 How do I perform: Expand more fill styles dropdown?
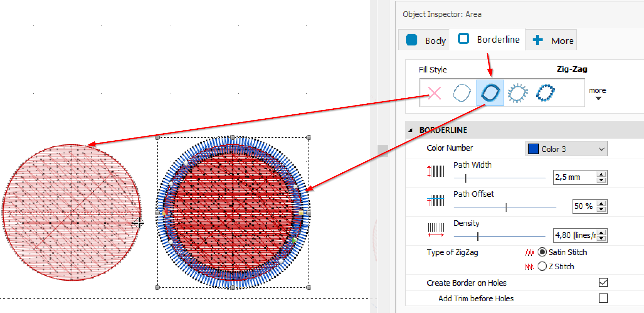[597, 94]
